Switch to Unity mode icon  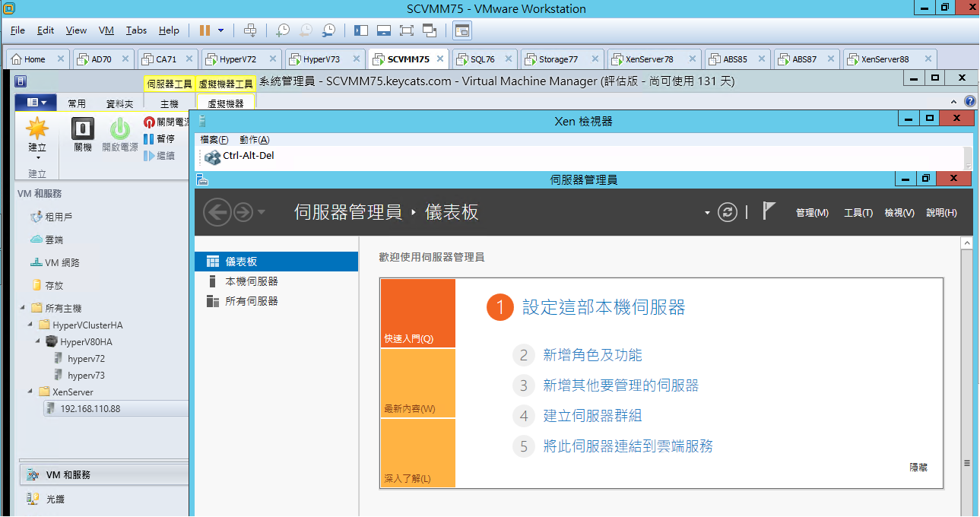click(x=430, y=30)
